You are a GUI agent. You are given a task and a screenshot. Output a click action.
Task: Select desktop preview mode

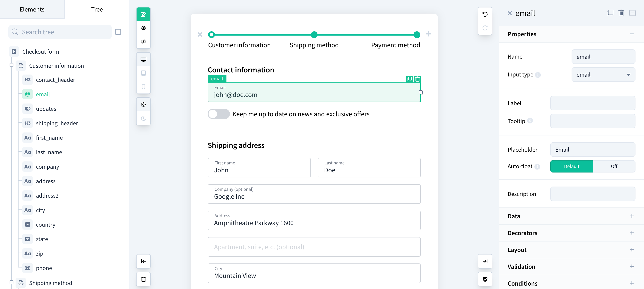click(x=143, y=59)
